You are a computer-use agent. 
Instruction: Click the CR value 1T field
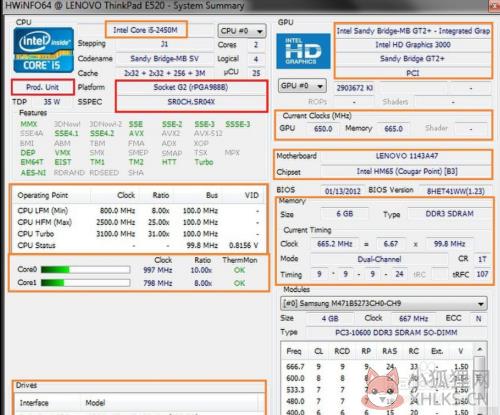pyautogui.click(x=482, y=259)
